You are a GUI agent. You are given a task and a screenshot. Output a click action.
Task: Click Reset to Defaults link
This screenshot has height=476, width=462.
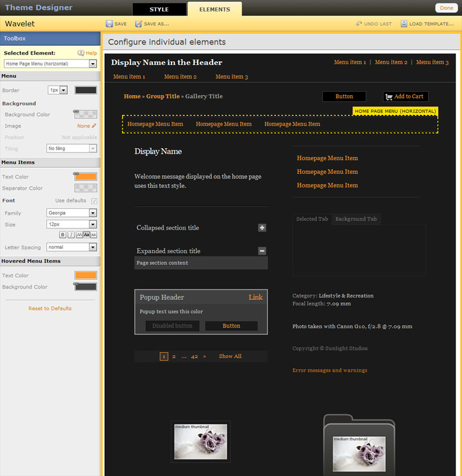[x=50, y=308]
